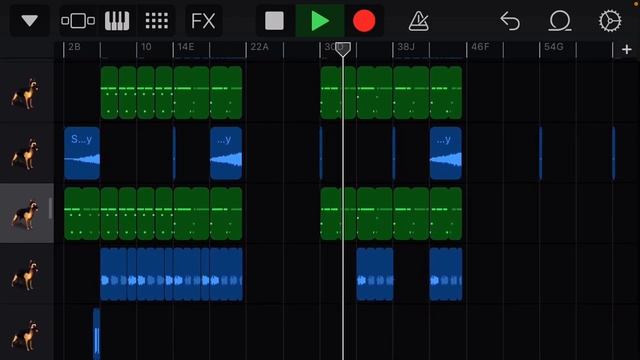640x360 pixels.
Task: Undo the last action
Action: (510, 20)
